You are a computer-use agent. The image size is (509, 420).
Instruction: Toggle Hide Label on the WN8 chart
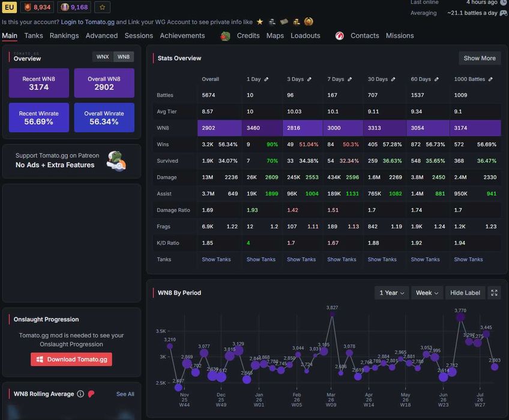click(x=465, y=293)
